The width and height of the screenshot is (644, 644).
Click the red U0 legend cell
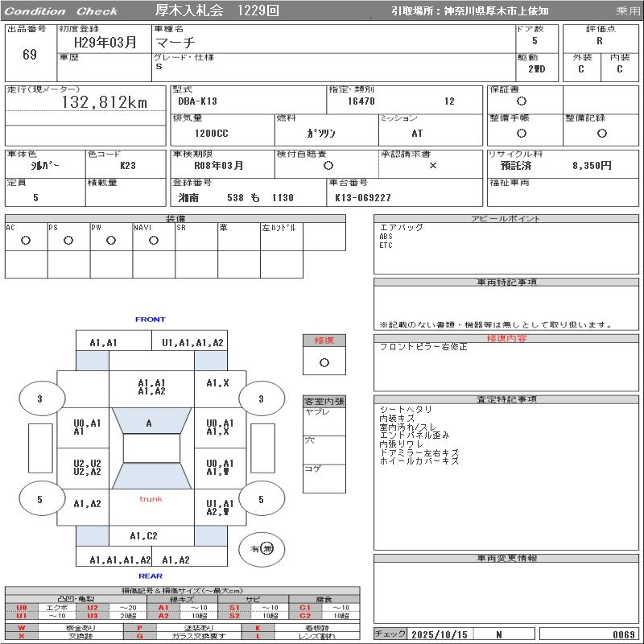(22, 608)
